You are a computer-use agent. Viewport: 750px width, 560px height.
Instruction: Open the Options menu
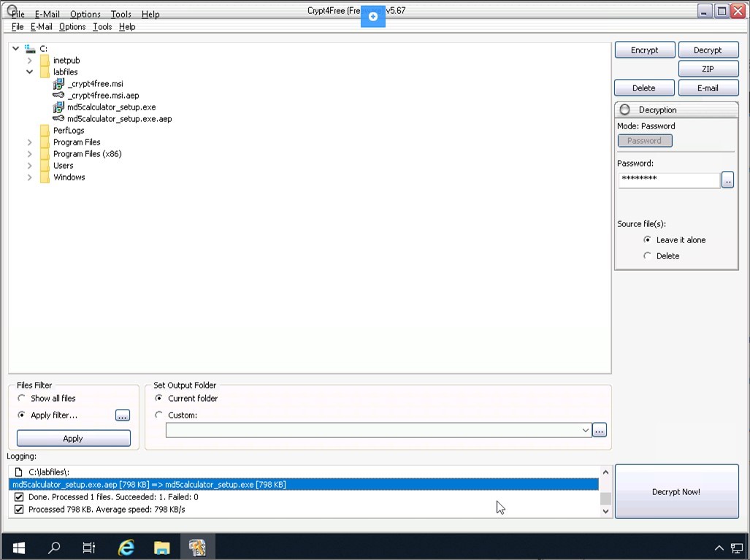point(72,27)
